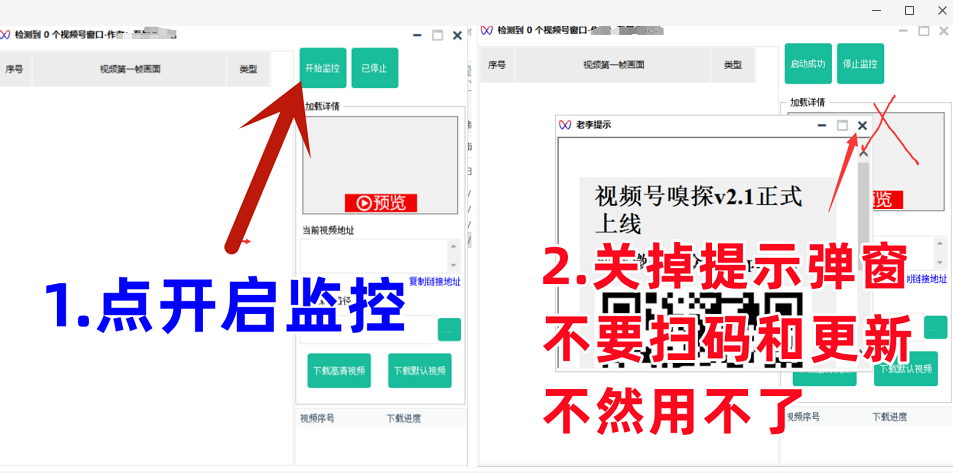953x473 pixels.
Task: Click 视频第一帧画面 header in right window
Action: pyautogui.click(x=613, y=64)
